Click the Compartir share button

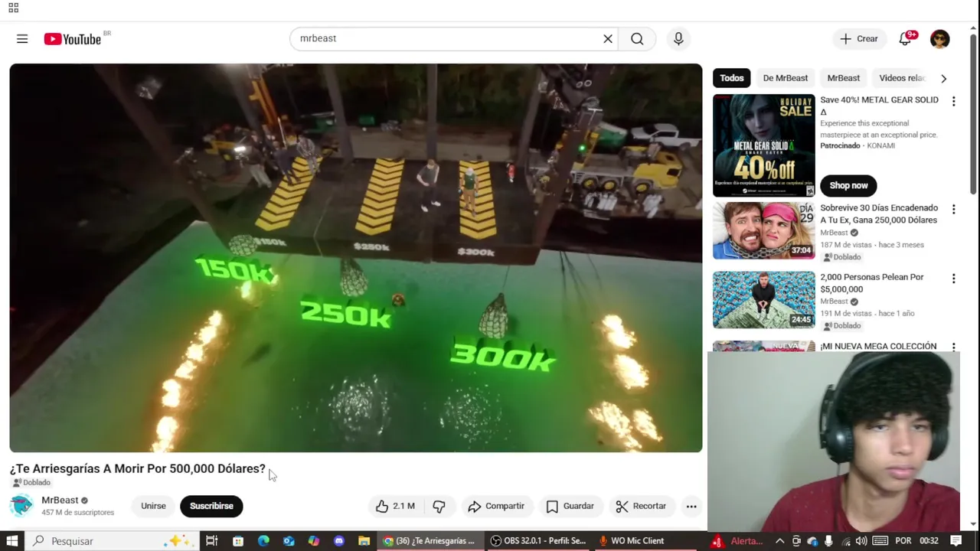point(496,506)
